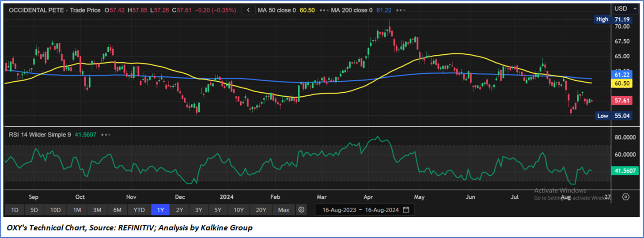Switch to 6M time range
Screen dimensions: 644x238
click(x=117, y=209)
